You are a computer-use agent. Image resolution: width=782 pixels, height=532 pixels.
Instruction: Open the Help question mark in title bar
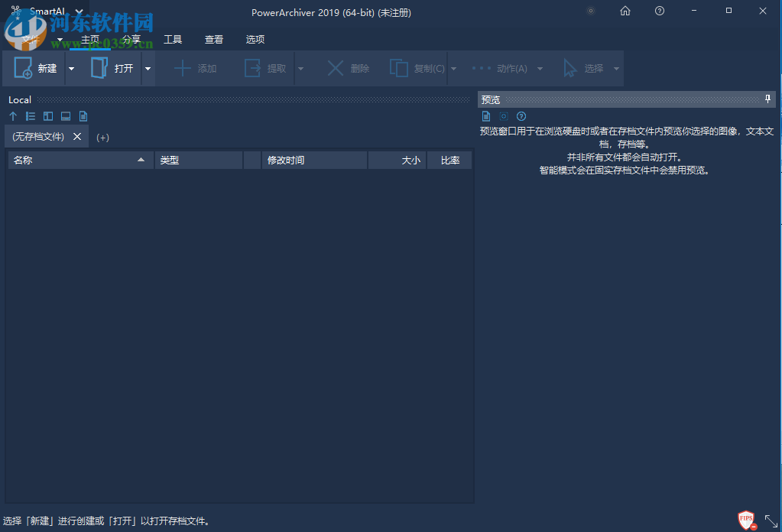[x=659, y=11]
